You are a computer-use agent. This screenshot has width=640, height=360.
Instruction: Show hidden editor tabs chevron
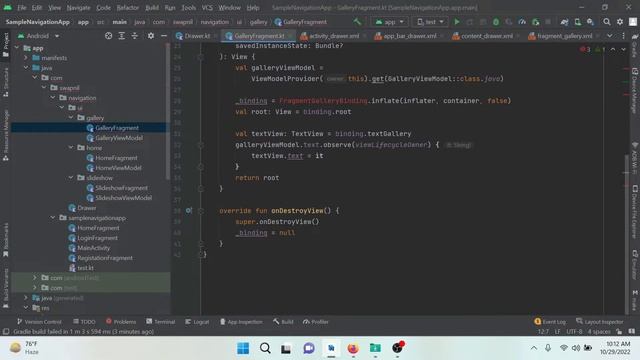609,36
